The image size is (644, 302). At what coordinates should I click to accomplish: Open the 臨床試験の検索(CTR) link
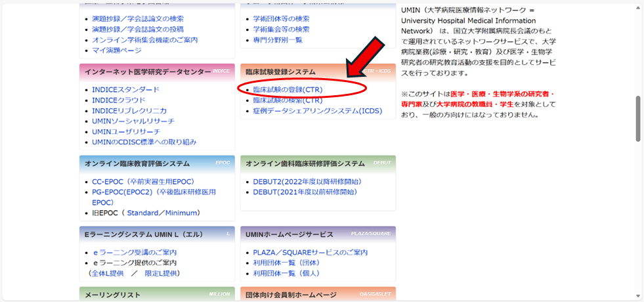click(288, 100)
